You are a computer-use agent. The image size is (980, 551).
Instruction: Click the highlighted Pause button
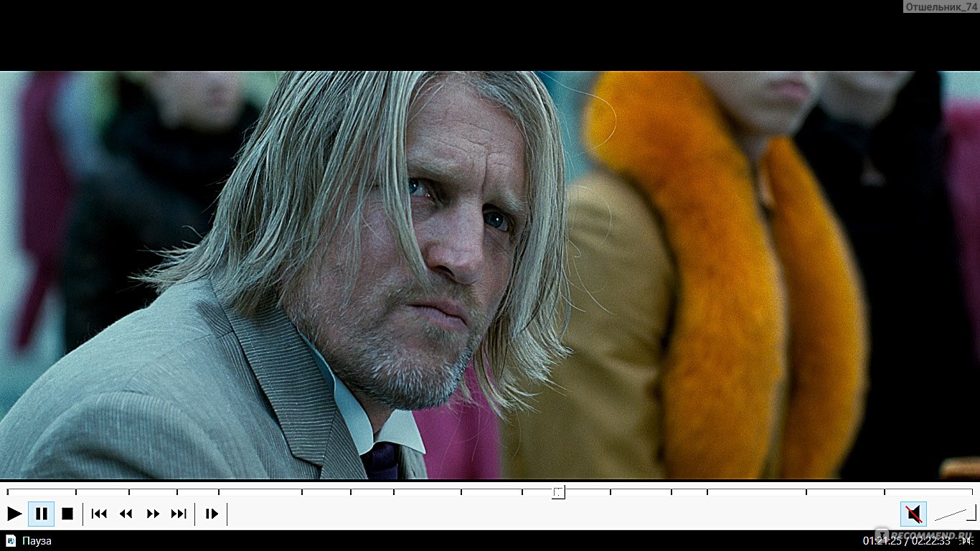42,514
